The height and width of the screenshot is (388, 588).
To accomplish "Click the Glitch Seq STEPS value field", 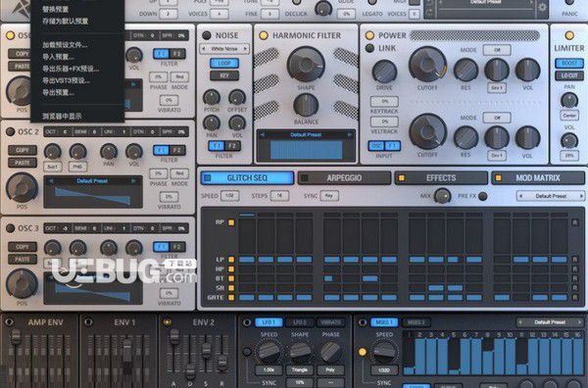I will click(x=279, y=196).
